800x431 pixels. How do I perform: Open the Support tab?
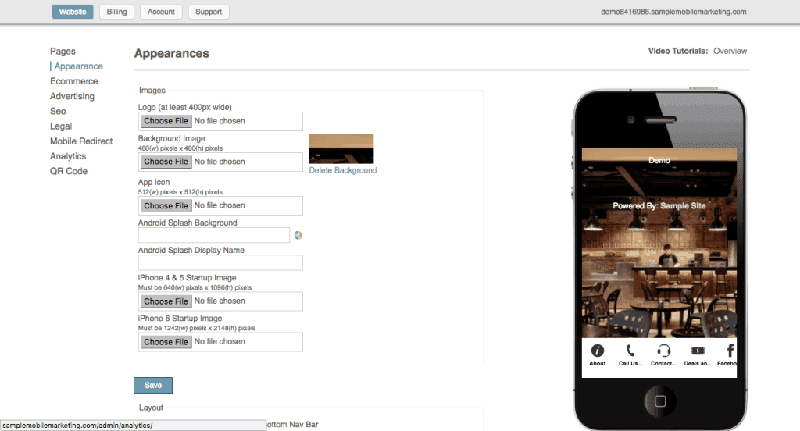[x=209, y=12]
